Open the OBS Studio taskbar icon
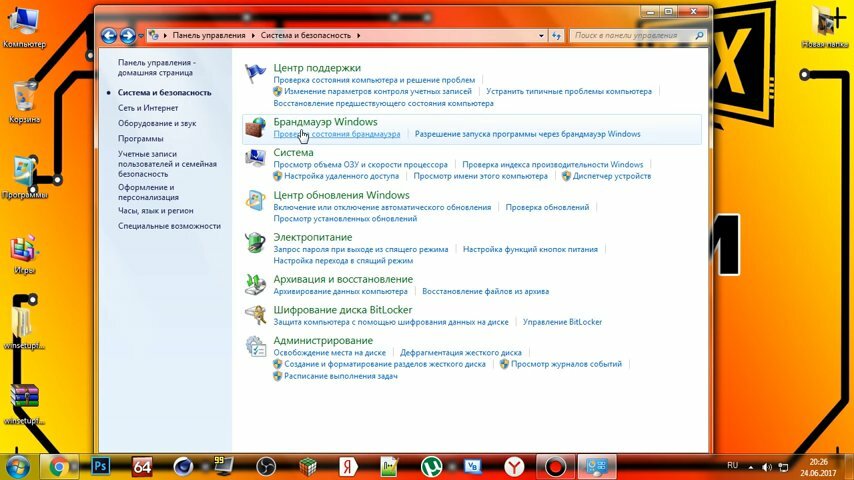 click(x=266, y=467)
